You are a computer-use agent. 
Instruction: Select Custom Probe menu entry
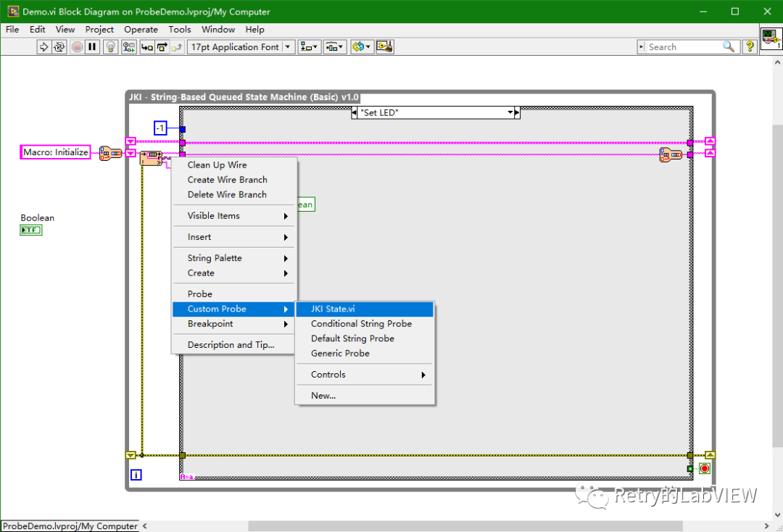[233, 309]
